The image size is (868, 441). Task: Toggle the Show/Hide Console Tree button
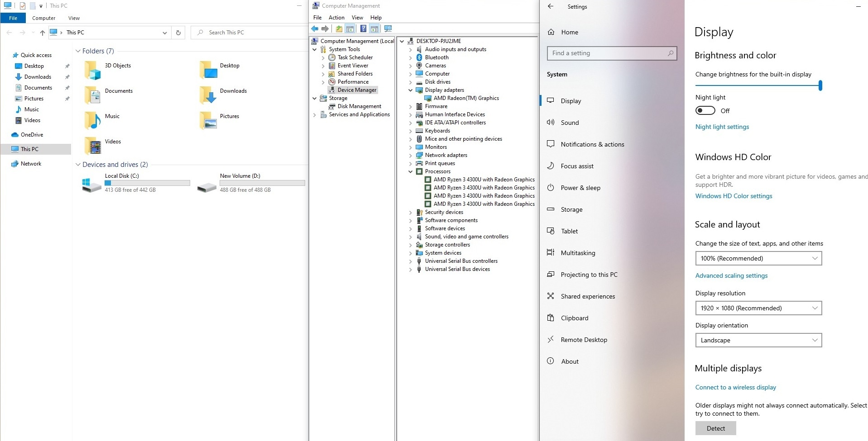click(x=350, y=29)
